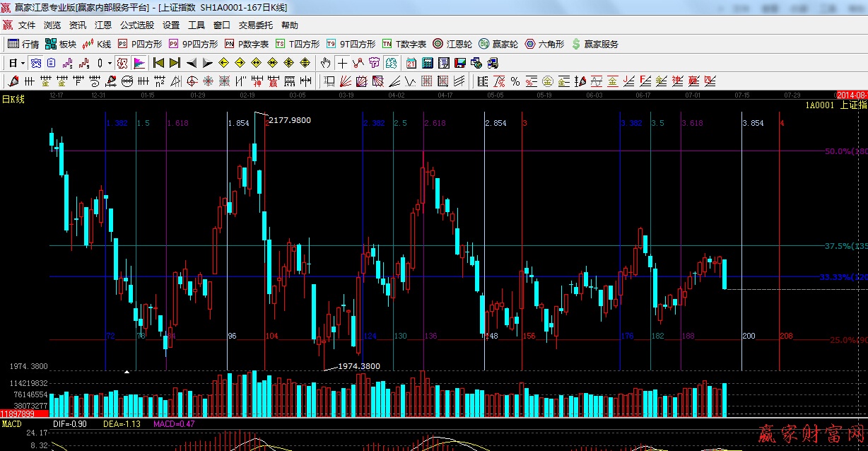Jump to first bar with skip-back arrow
Screen dimensions: 868x451
(x=159, y=63)
